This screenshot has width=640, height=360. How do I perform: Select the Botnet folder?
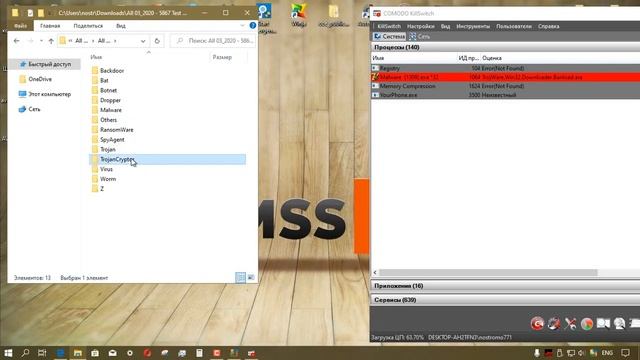click(104, 90)
